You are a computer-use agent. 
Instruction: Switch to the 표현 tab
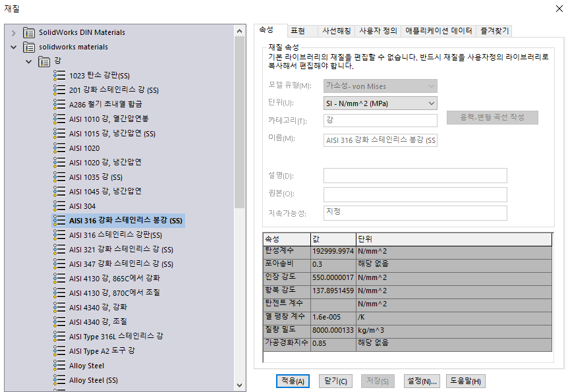coord(302,31)
